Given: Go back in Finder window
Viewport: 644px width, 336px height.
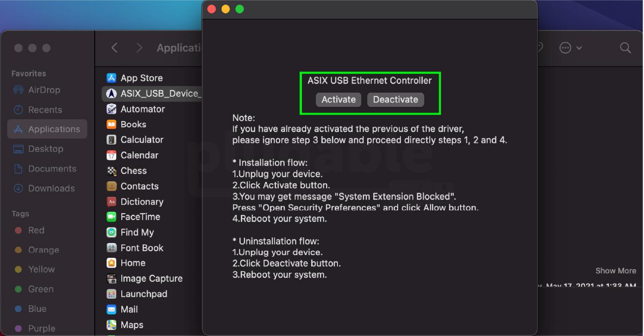Looking at the screenshot, I should pos(114,48).
